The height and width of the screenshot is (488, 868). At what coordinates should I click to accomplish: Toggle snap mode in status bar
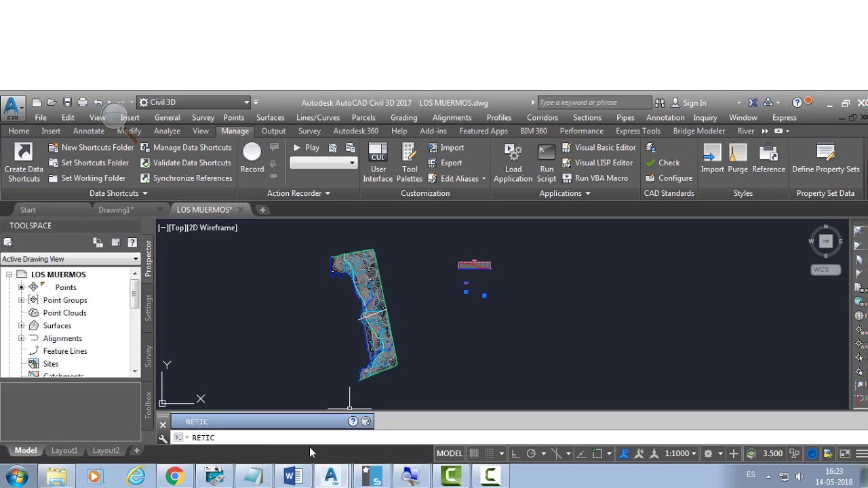[489, 453]
